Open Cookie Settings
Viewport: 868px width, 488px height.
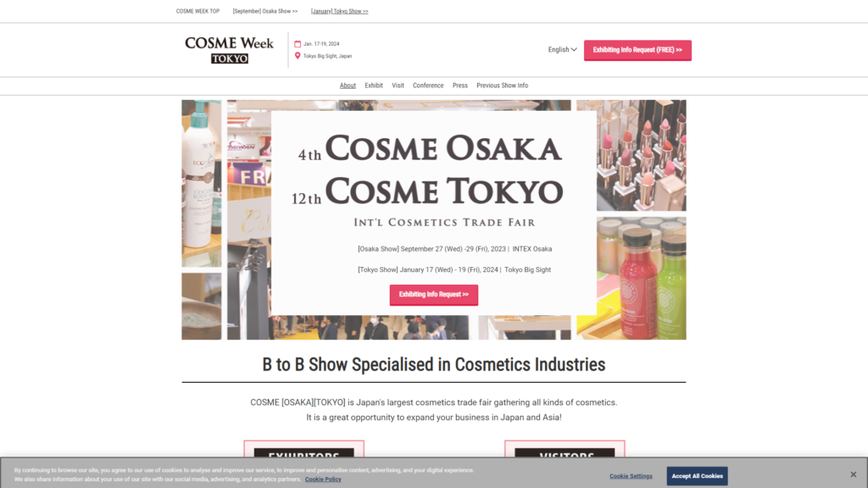(631, 476)
